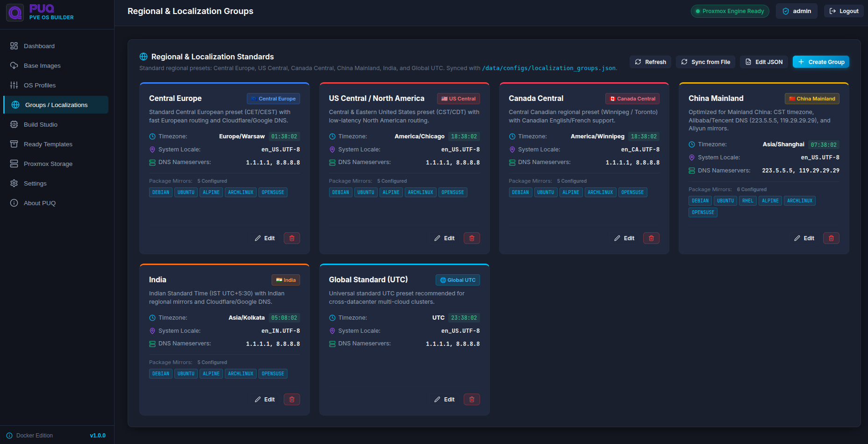Click the Settings gear icon

[x=14, y=183]
